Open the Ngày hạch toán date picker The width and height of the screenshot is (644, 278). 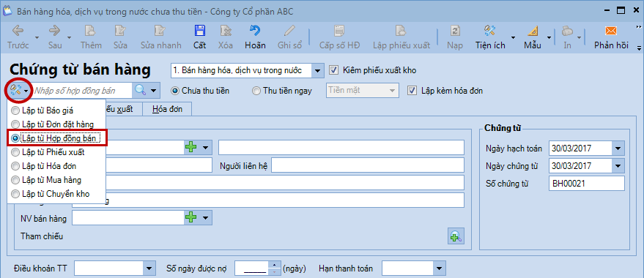coord(618,148)
